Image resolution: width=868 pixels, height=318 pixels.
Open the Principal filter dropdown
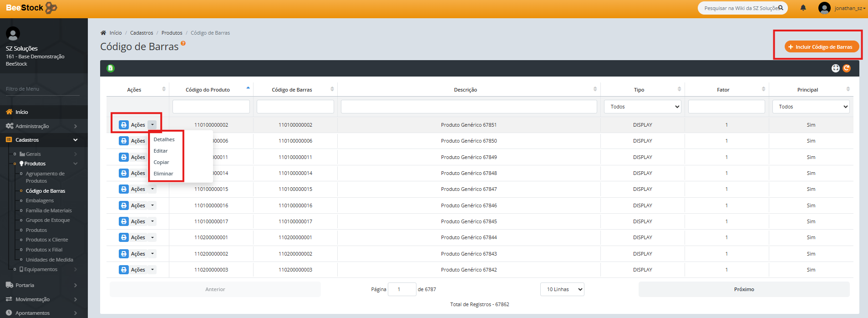pyautogui.click(x=811, y=107)
